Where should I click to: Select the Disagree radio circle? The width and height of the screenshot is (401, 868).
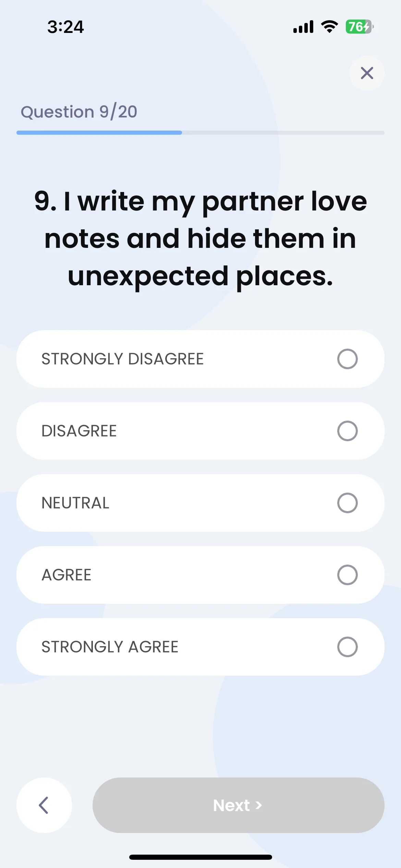347,431
